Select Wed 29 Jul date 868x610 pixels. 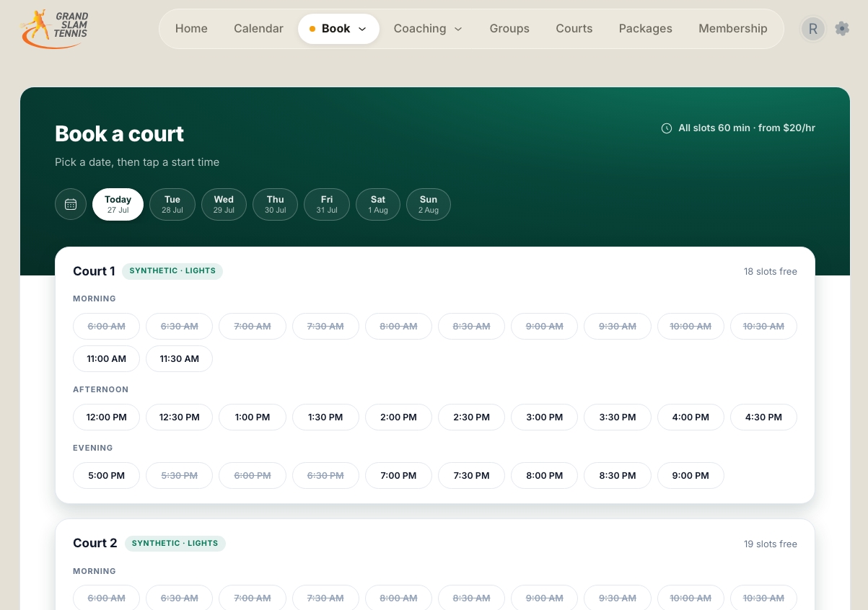pos(224,204)
